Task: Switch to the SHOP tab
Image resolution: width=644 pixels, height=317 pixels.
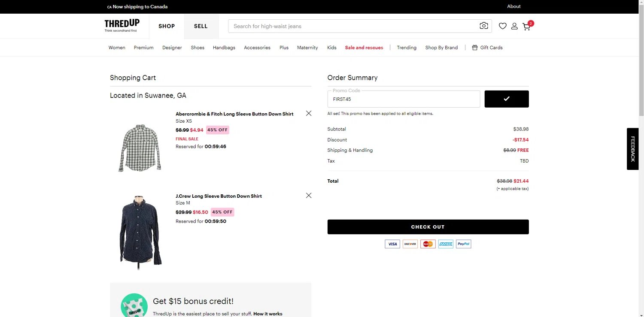Action: (x=167, y=26)
